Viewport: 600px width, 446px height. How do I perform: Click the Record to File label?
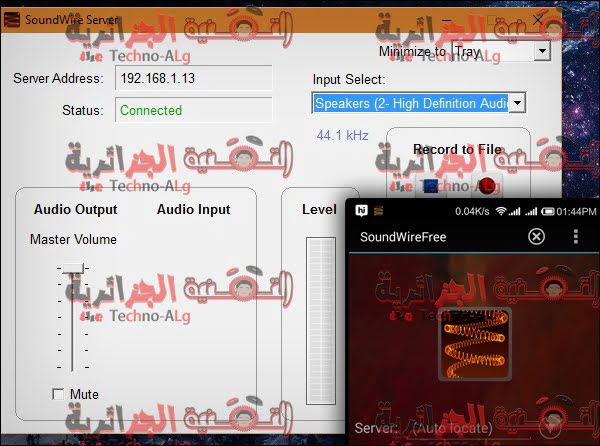pyautogui.click(x=457, y=149)
